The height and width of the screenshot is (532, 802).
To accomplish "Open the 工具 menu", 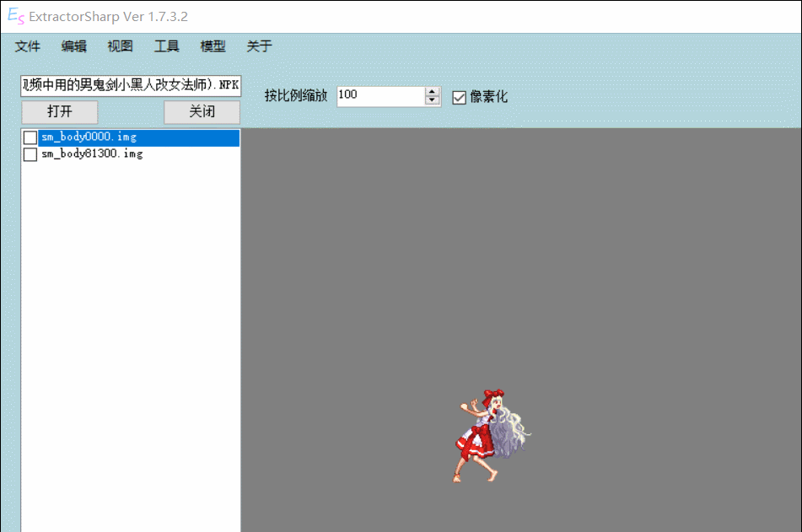I will [165, 46].
